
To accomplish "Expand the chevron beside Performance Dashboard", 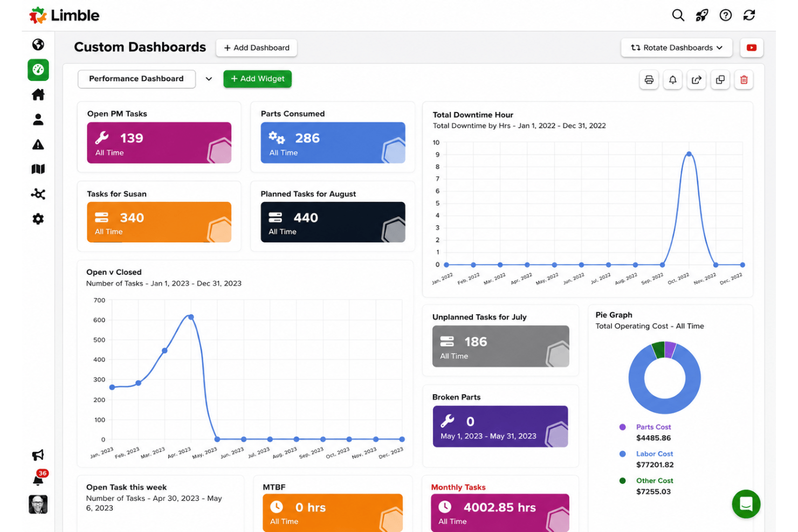I will (209, 79).
